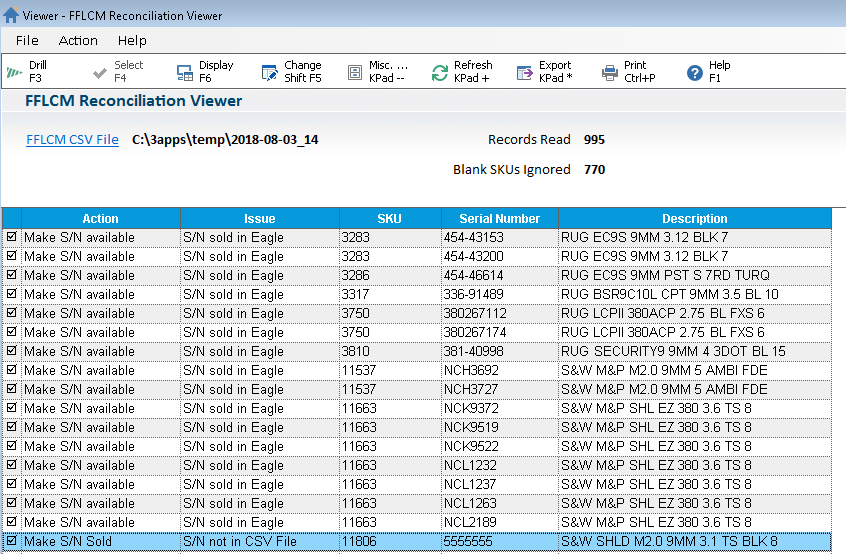This screenshot has width=846, height=554.
Task: Open Change with the Shift F5 icon
Action: point(269,72)
